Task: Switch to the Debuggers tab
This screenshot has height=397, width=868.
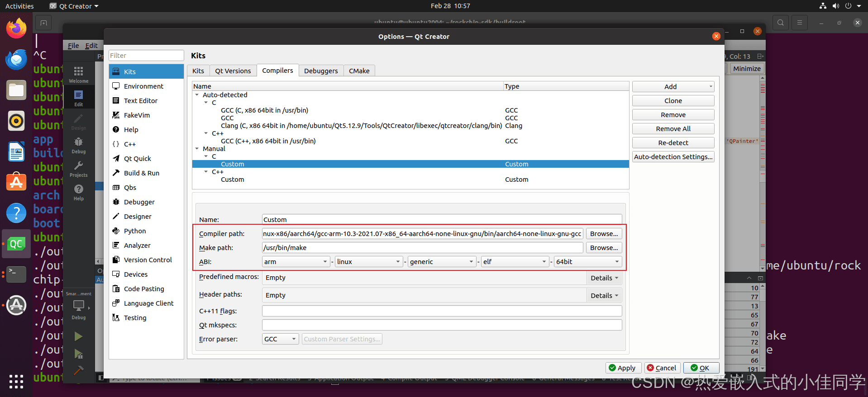Action: (x=321, y=71)
